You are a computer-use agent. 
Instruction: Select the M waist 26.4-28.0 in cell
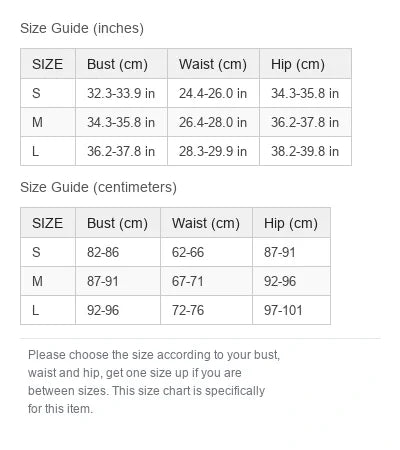pos(213,122)
